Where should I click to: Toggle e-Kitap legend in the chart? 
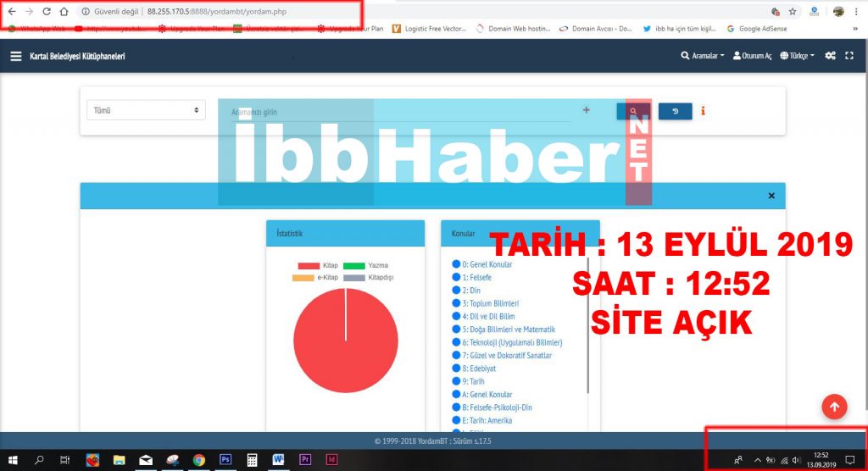[315, 277]
